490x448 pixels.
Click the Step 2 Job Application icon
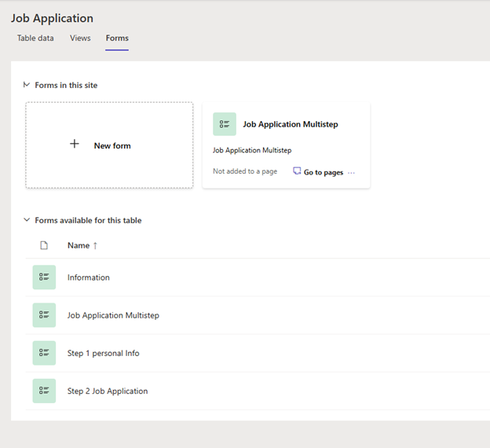44,391
